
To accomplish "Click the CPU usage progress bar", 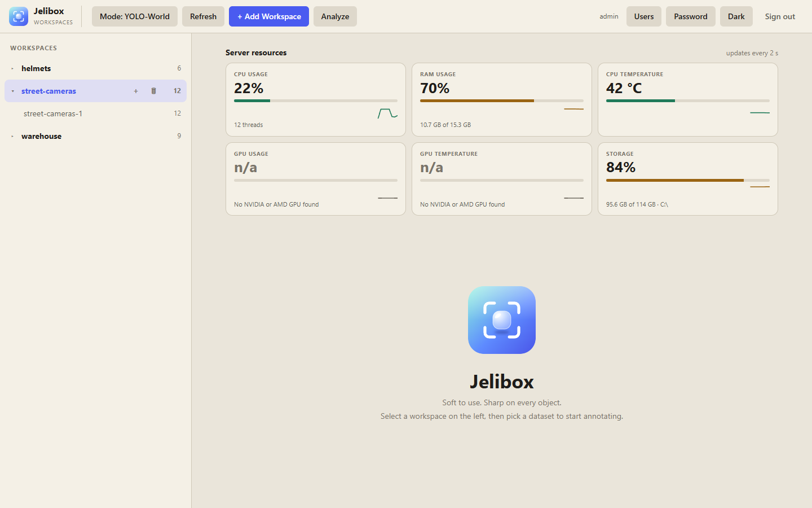I will (316, 100).
